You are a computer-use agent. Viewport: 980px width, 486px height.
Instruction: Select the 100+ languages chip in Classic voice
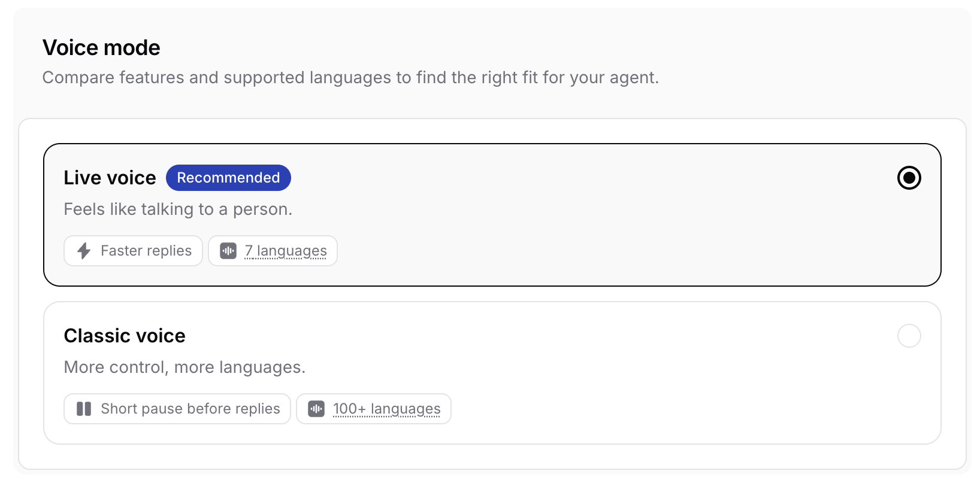coord(374,409)
